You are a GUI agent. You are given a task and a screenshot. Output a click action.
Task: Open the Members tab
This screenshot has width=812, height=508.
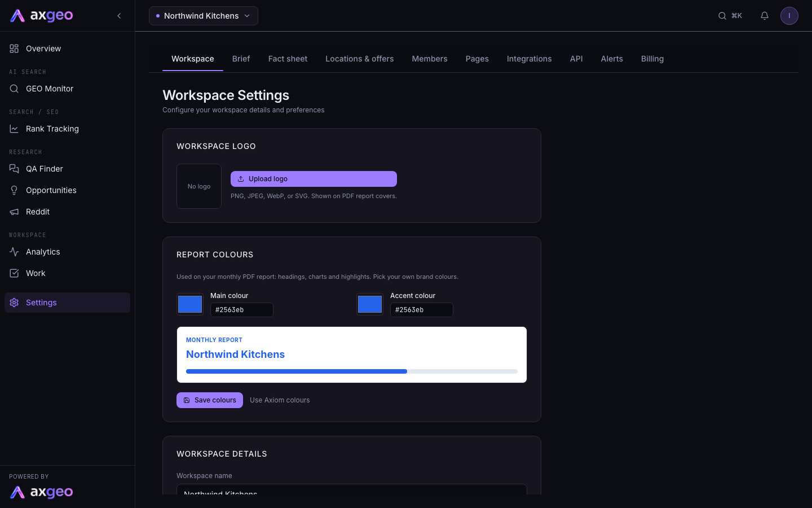[430, 59]
